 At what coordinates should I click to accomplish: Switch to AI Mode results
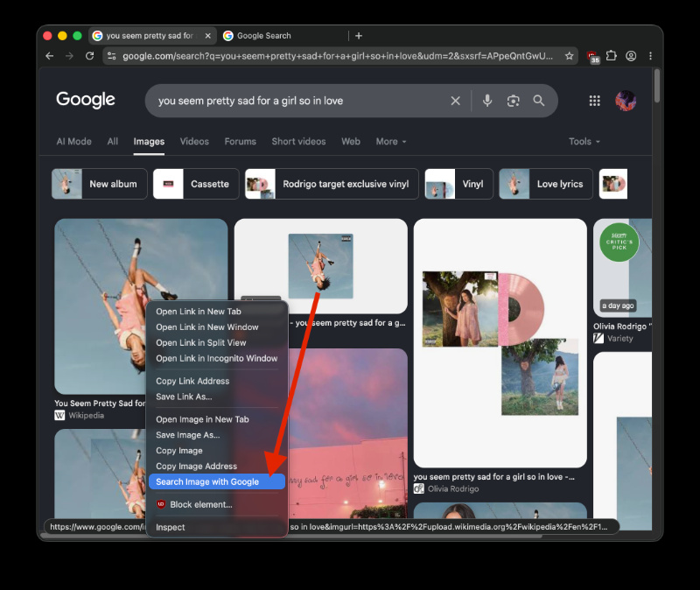coord(73,142)
